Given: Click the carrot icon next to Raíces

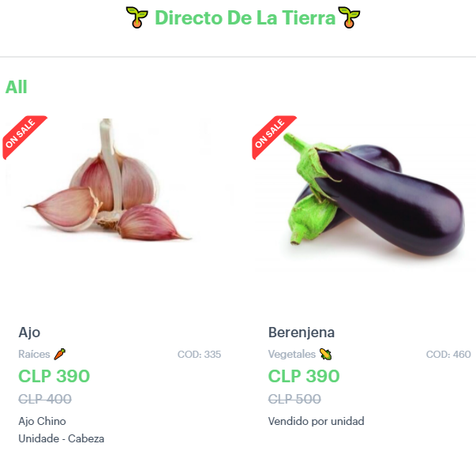Looking at the screenshot, I should [x=59, y=354].
